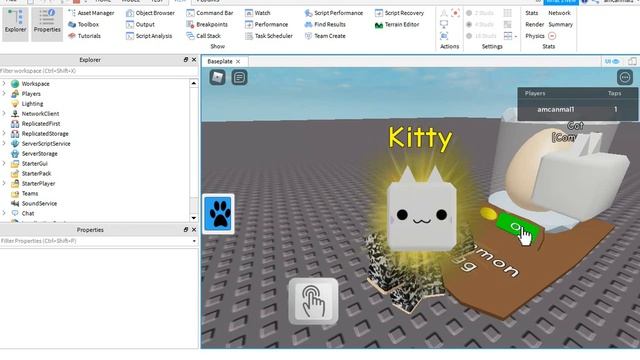640x360 pixels.
Task: Undock the Explorer panel
Action: [186, 60]
